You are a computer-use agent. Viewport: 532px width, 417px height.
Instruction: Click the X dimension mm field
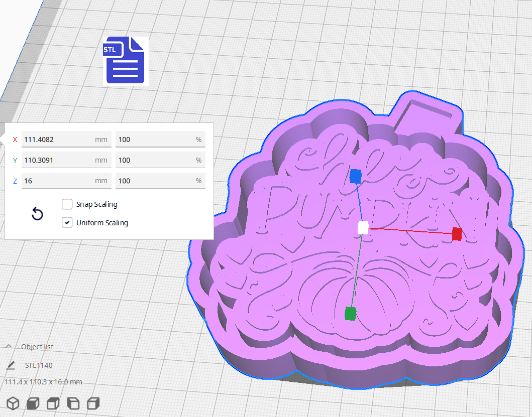point(58,140)
